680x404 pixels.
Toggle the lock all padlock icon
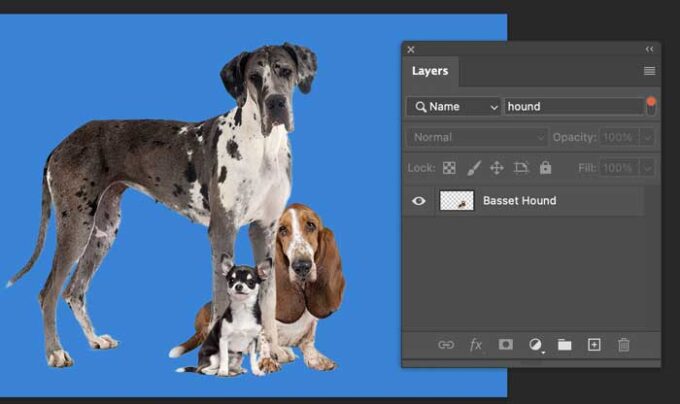[545, 168]
